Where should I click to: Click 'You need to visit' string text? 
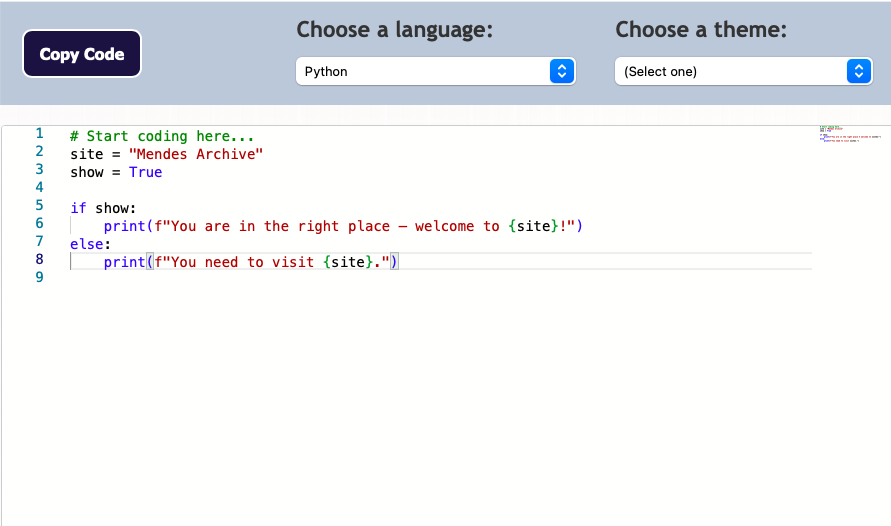pyautogui.click(x=243, y=262)
